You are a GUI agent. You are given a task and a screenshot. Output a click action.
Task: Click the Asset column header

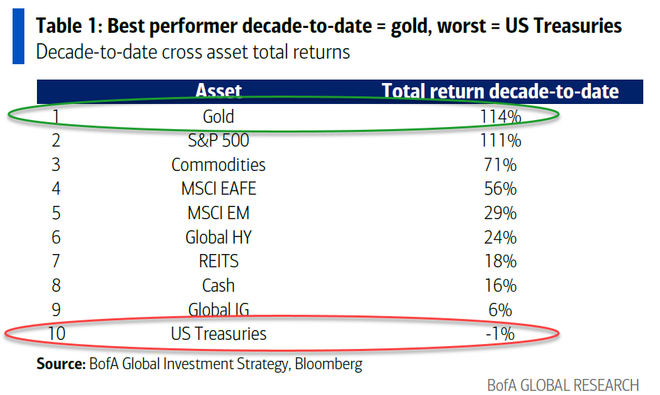tap(218, 91)
